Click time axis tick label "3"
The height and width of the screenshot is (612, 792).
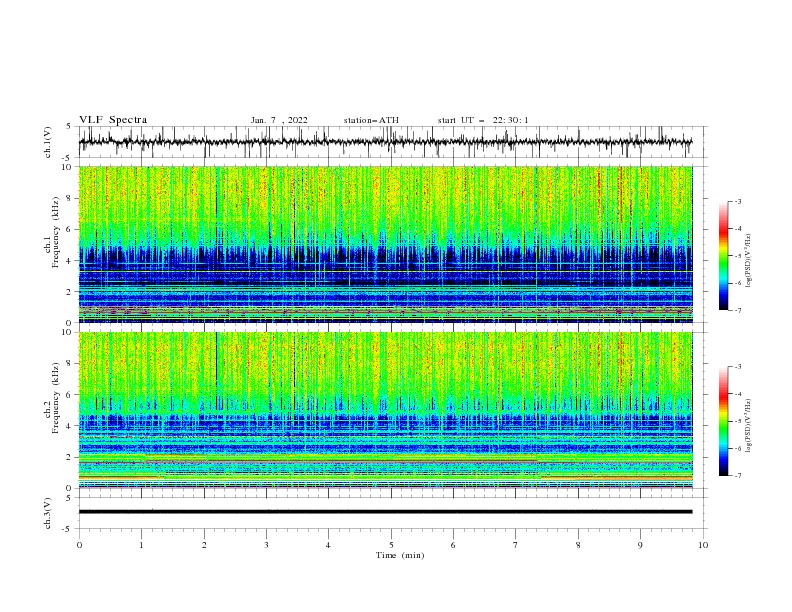266,545
